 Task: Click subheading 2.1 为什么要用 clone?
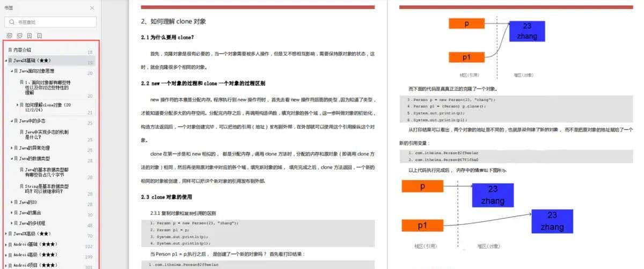168,38
